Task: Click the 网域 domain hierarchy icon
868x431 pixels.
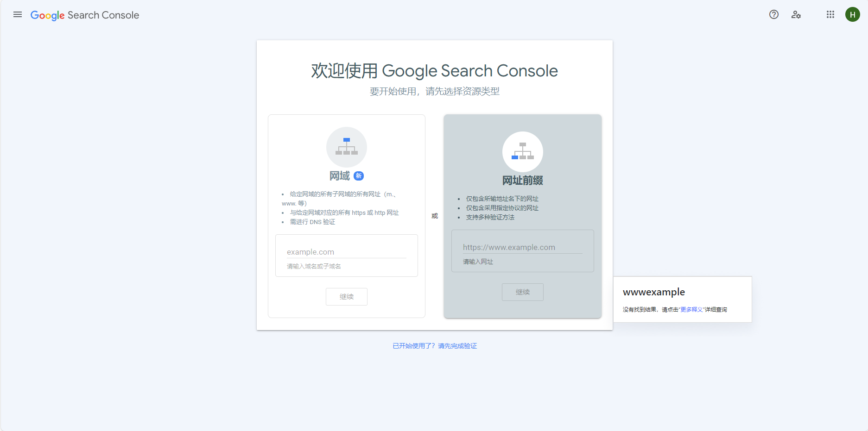Action: click(x=347, y=147)
